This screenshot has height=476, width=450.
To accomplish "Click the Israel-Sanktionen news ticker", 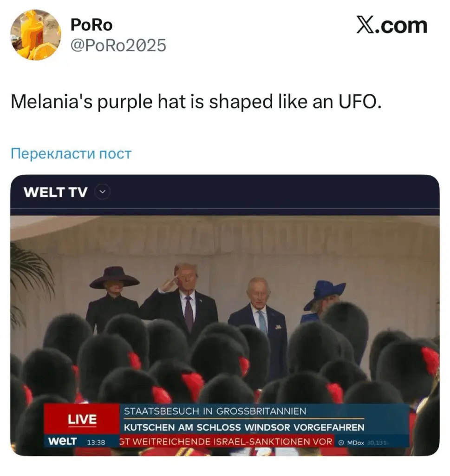I will click(227, 442).
